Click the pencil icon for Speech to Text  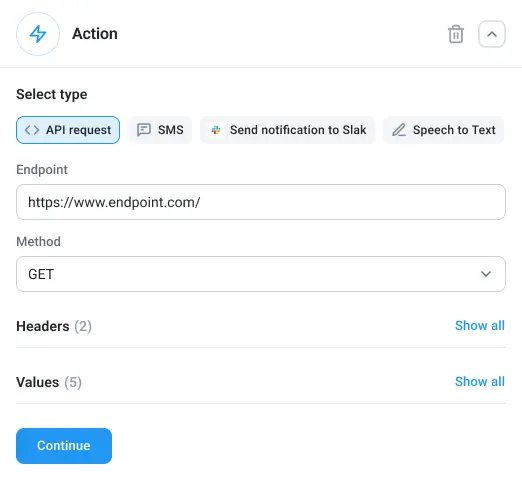point(399,130)
